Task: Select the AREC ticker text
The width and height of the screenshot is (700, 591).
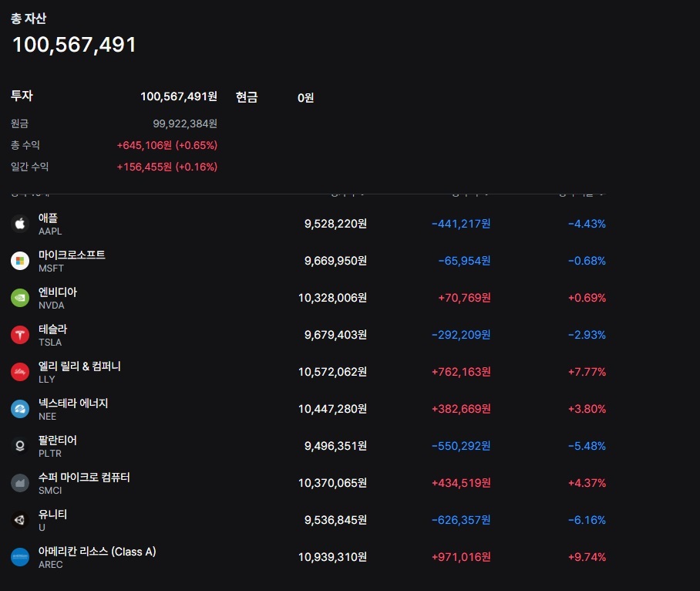Action: tap(50, 565)
